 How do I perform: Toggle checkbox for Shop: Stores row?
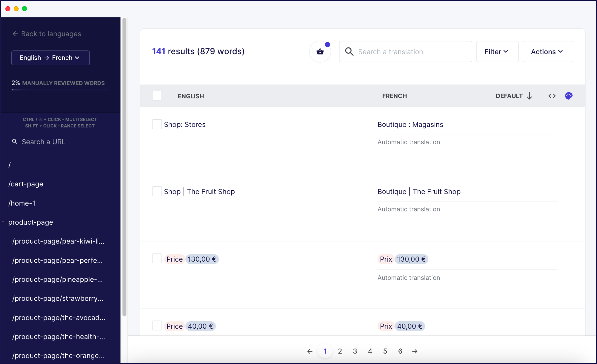156,124
